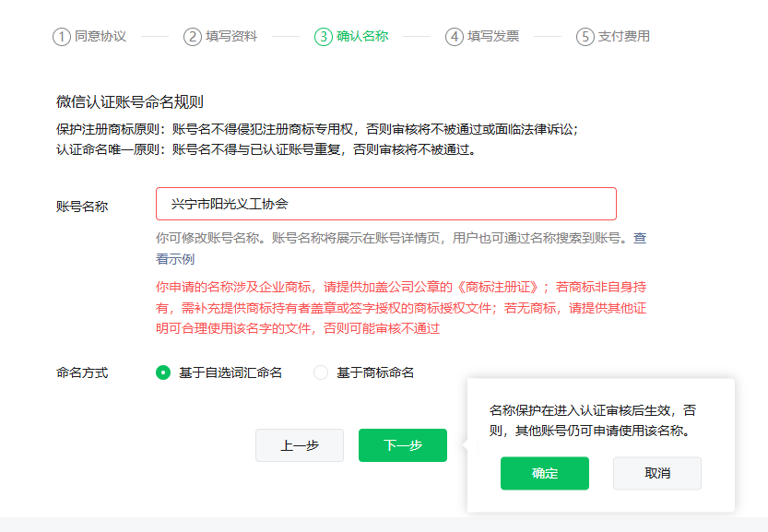Click the 确认名称 step label

[362, 36]
